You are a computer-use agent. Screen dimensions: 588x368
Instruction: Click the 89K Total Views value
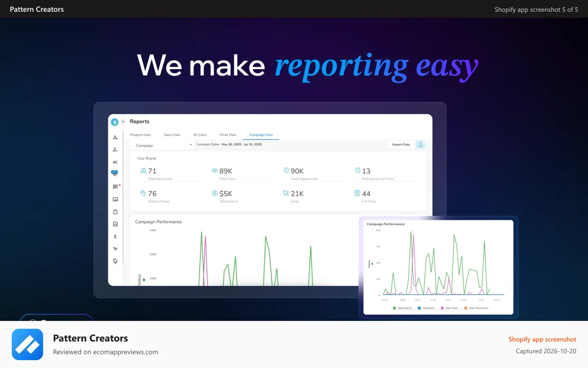(226, 171)
